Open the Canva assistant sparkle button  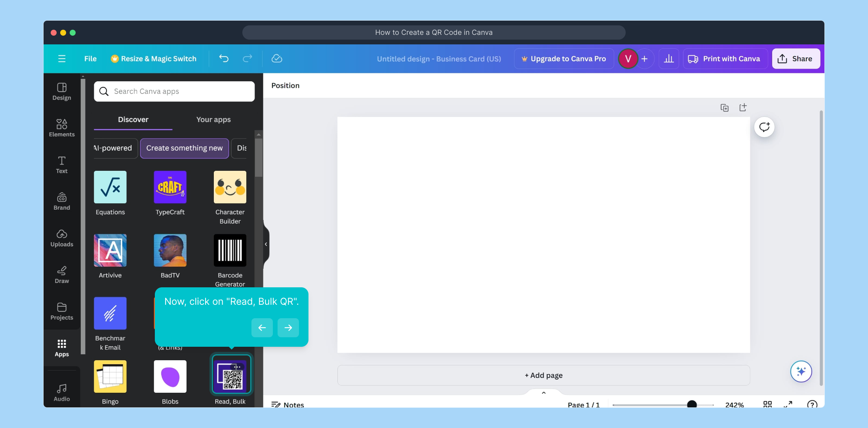[801, 371]
